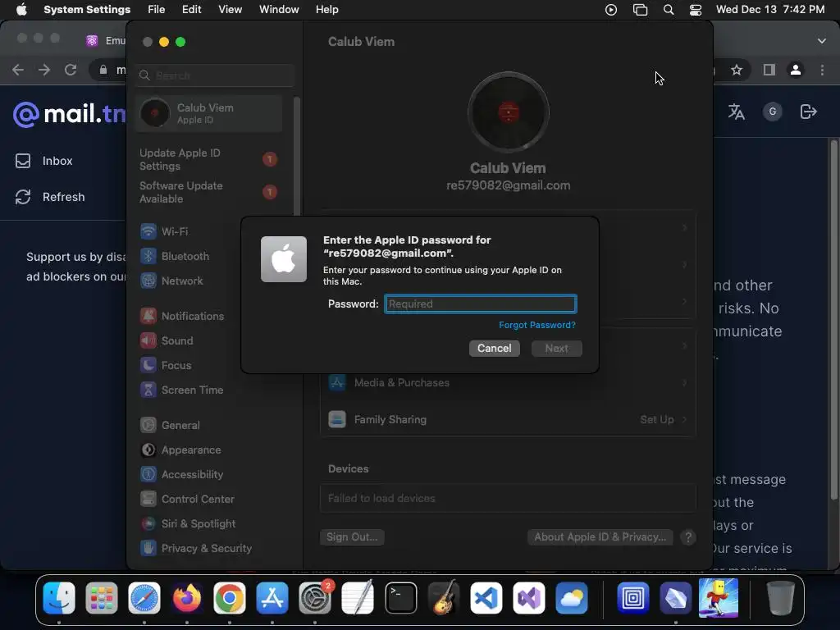Launch Firefox from the Dock
Screen dimensions: 840x630
(186, 597)
